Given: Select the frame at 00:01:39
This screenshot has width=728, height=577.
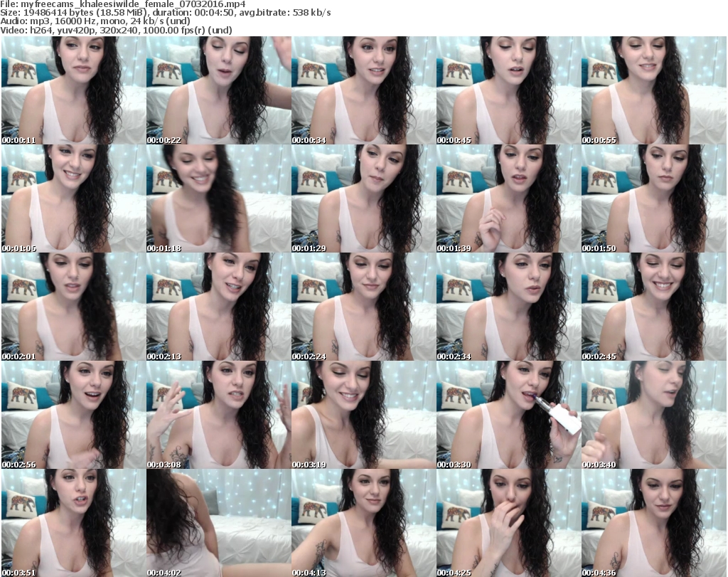Looking at the screenshot, I should click(508, 198).
